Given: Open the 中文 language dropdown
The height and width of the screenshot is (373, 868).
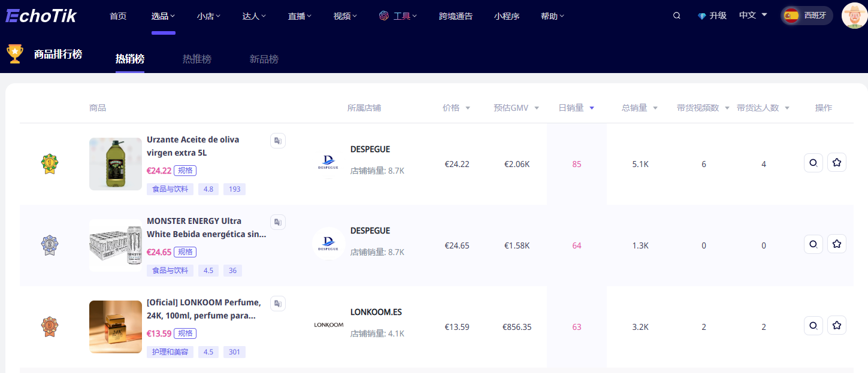Looking at the screenshot, I should (x=753, y=16).
